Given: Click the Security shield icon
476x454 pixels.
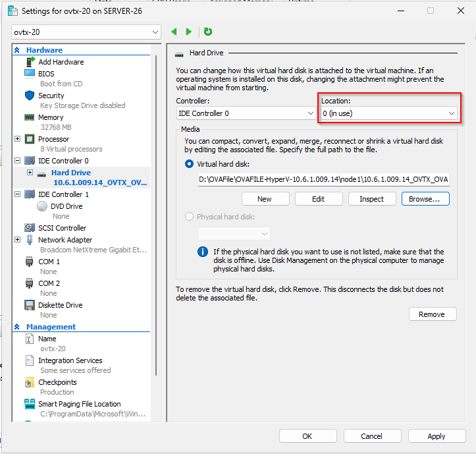Looking at the screenshot, I should coord(30,96).
